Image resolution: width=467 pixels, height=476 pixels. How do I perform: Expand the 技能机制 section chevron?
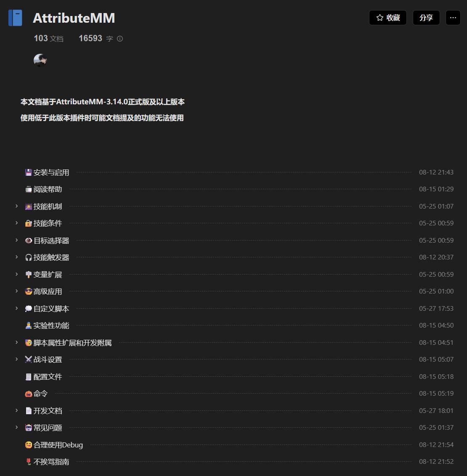click(x=17, y=206)
